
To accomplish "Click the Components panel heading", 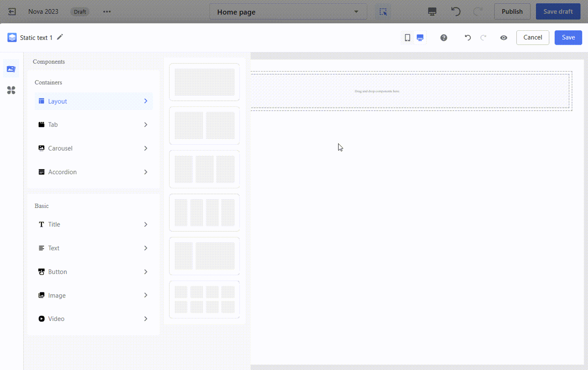I will pyautogui.click(x=49, y=62).
